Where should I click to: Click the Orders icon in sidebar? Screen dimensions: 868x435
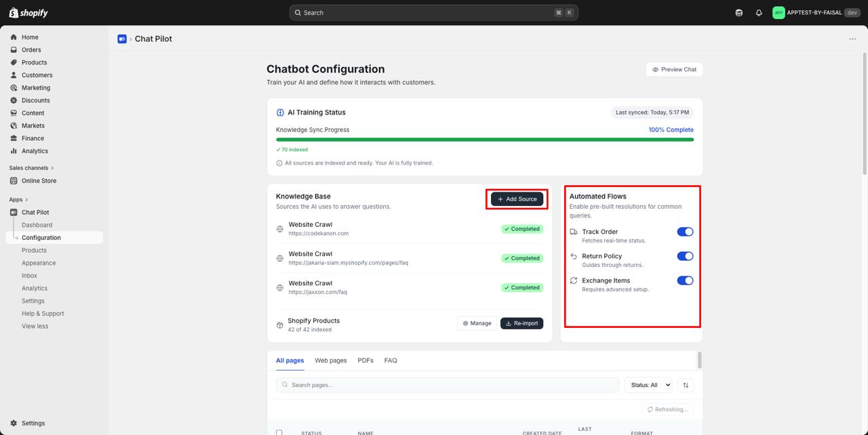pos(14,50)
